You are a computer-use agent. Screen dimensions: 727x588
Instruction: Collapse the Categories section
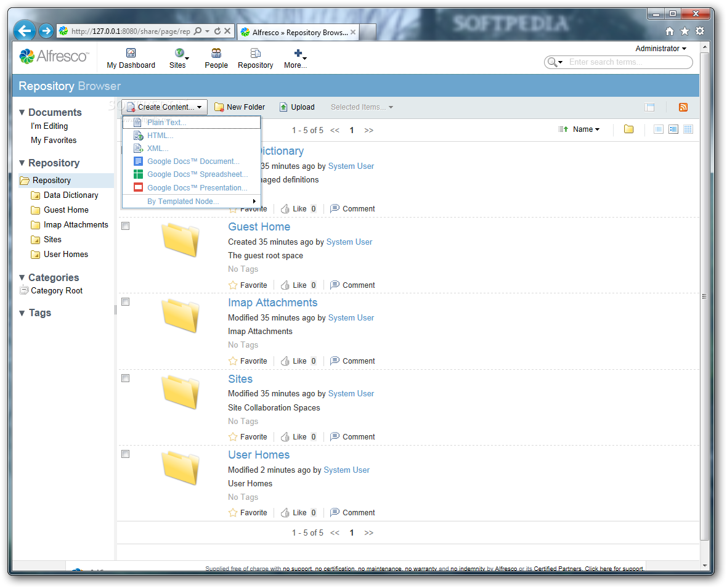pos(22,277)
